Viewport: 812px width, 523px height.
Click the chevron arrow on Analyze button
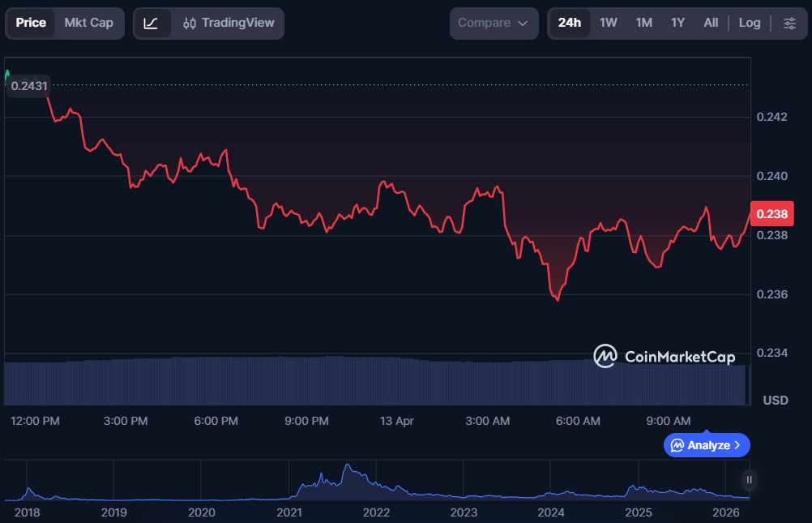[x=737, y=445]
